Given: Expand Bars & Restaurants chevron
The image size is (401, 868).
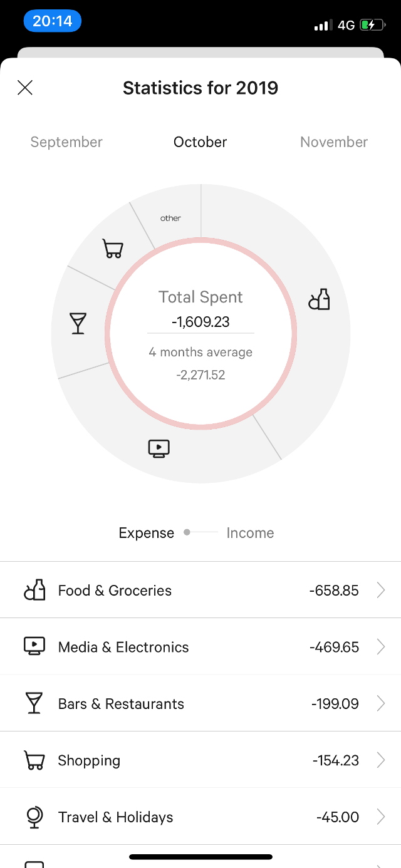Looking at the screenshot, I should point(380,703).
